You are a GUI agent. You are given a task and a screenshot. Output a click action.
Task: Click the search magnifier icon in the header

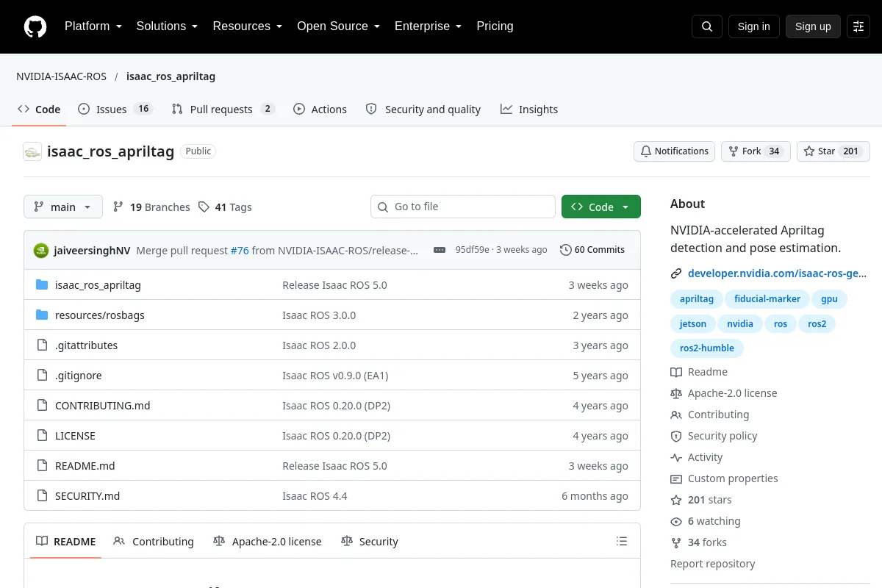pos(707,26)
